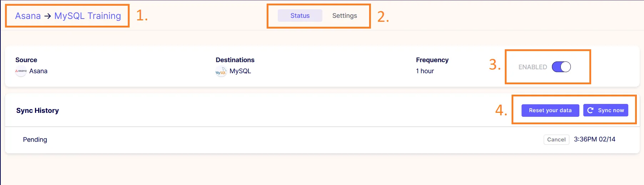Click the MySQL dolphin logo icon
This screenshot has height=185, width=644.
(x=221, y=71)
